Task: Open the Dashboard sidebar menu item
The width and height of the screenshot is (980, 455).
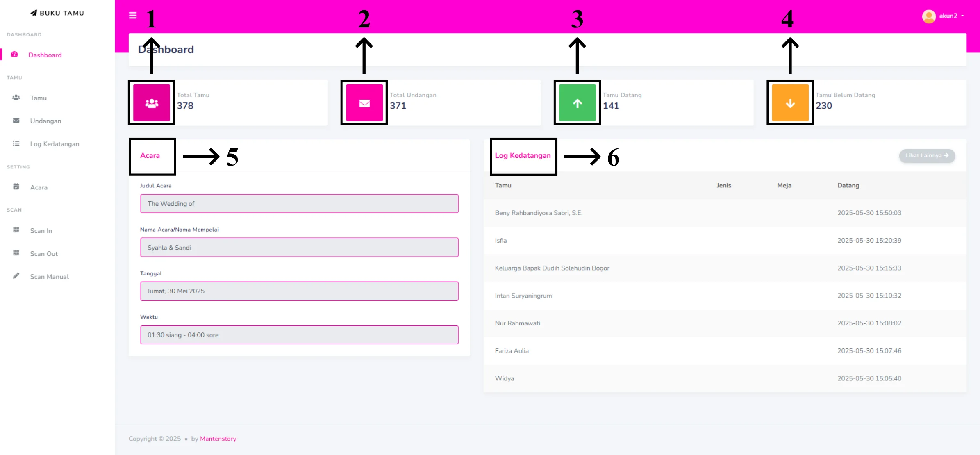Action: click(45, 55)
